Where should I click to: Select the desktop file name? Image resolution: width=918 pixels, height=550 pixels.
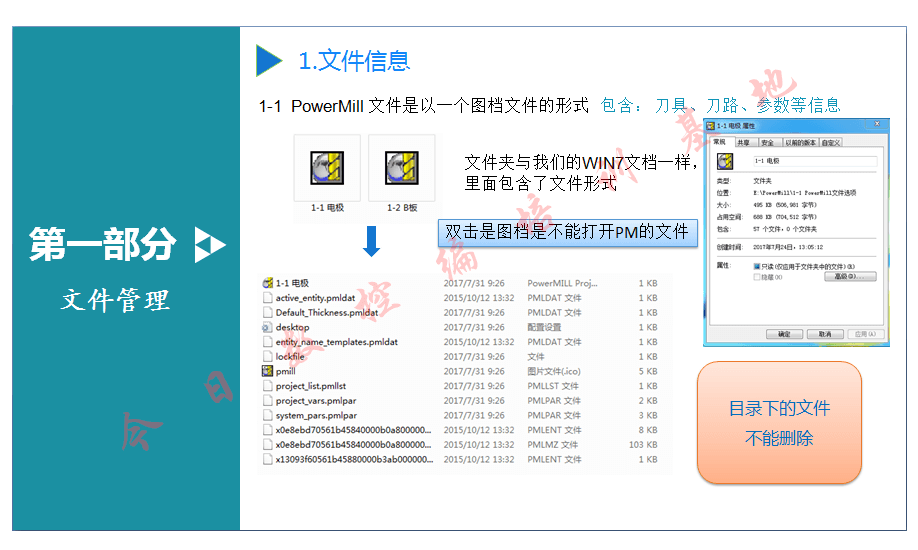pyautogui.click(x=292, y=327)
